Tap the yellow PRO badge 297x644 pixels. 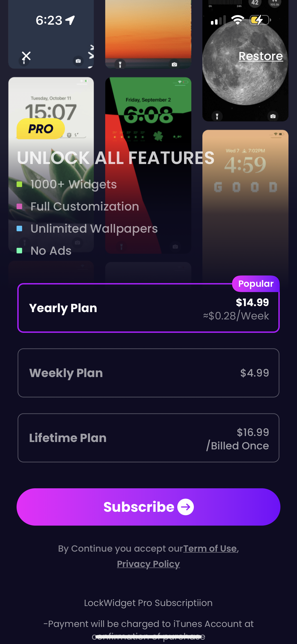click(41, 129)
